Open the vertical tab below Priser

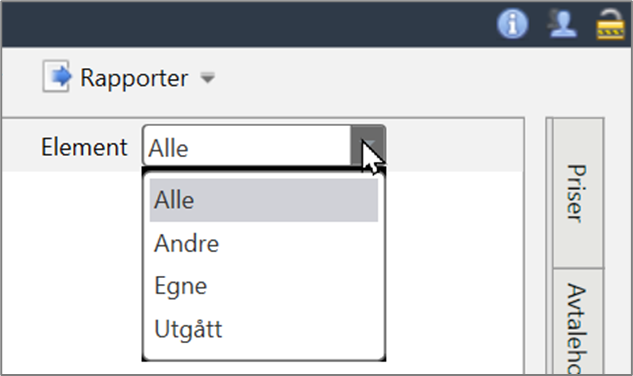(578, 322)
